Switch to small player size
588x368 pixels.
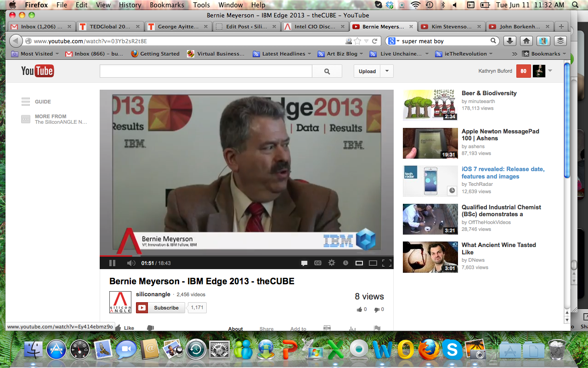359,263
